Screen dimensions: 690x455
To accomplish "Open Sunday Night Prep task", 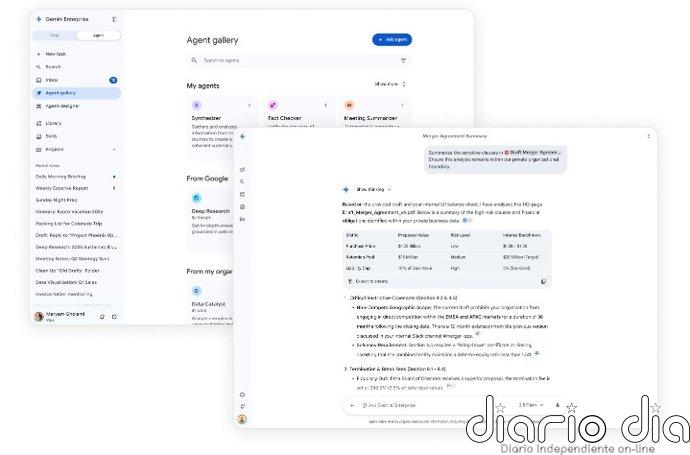I will coord(56,200).
